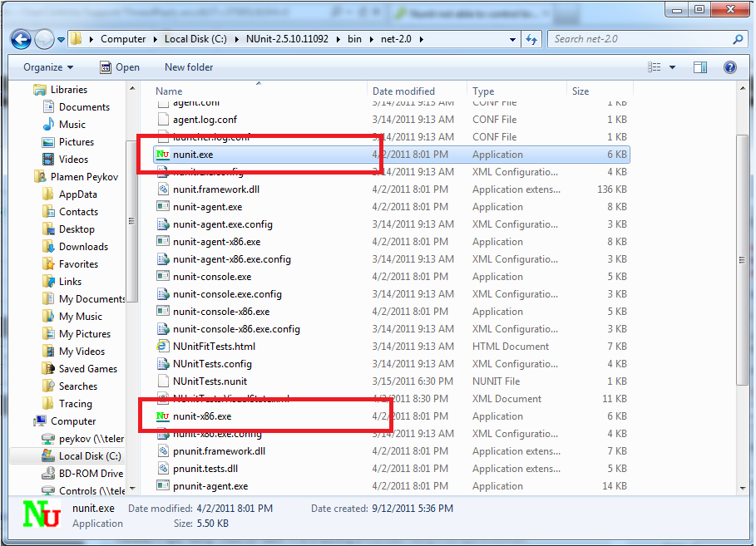Select nunit.framework.dll file icon
756x546 pixels.
163,189
